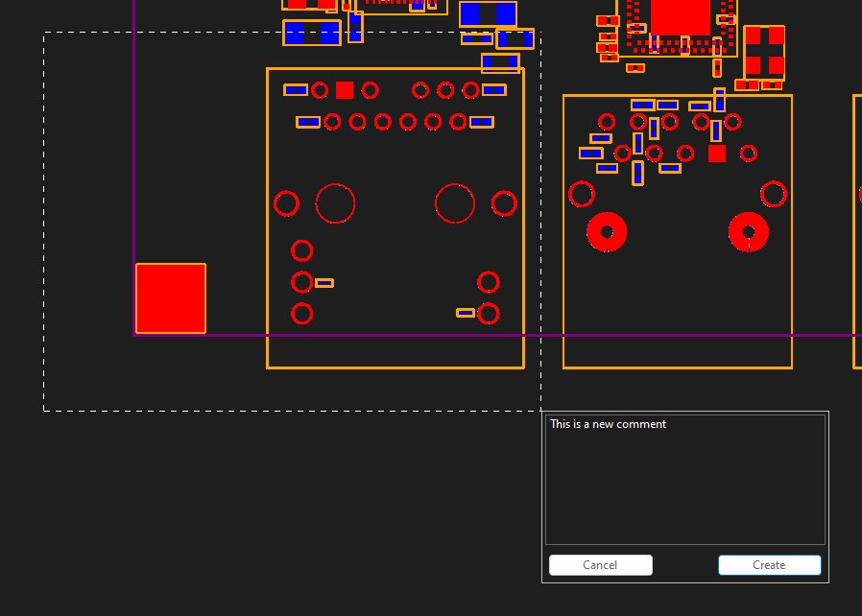
Task: Click inside the comment text field
Action: (684, 480)
